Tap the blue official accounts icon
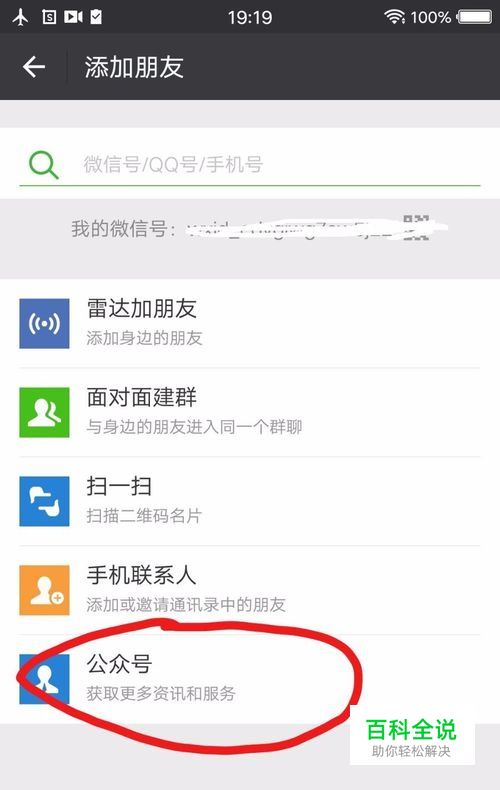The height and width of the screenshot is (790, 500). pyautogui.click(x=44, y=679)
